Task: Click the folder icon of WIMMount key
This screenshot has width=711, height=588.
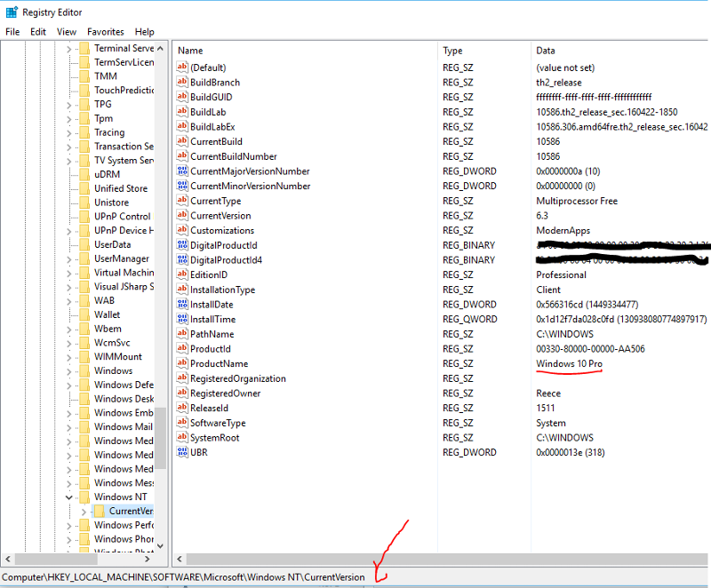Action: click(84, 356)
